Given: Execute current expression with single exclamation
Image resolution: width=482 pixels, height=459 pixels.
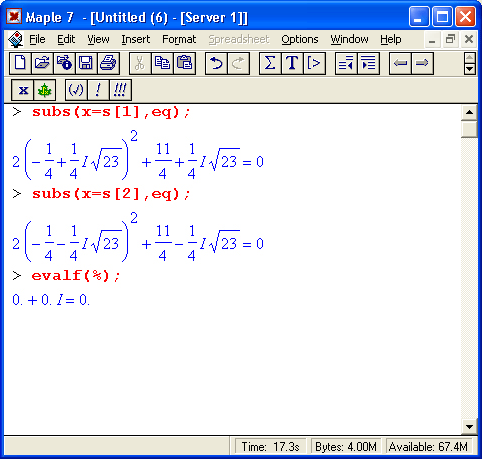Looking at the screenshot, I should [x=98, y=90].
